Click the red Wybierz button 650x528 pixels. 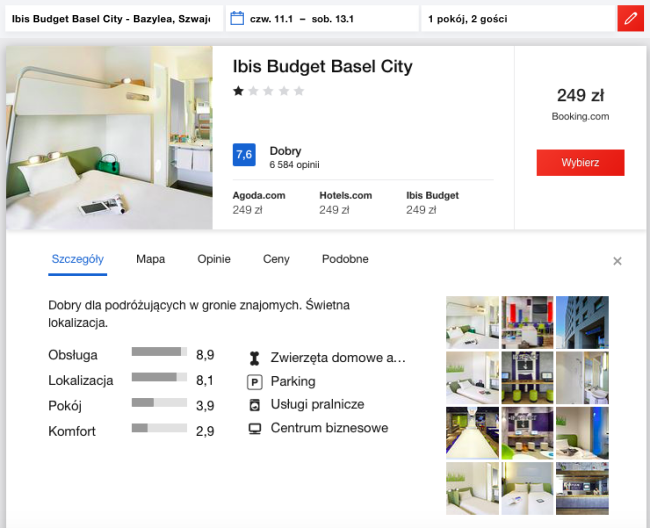coord(580,162)
